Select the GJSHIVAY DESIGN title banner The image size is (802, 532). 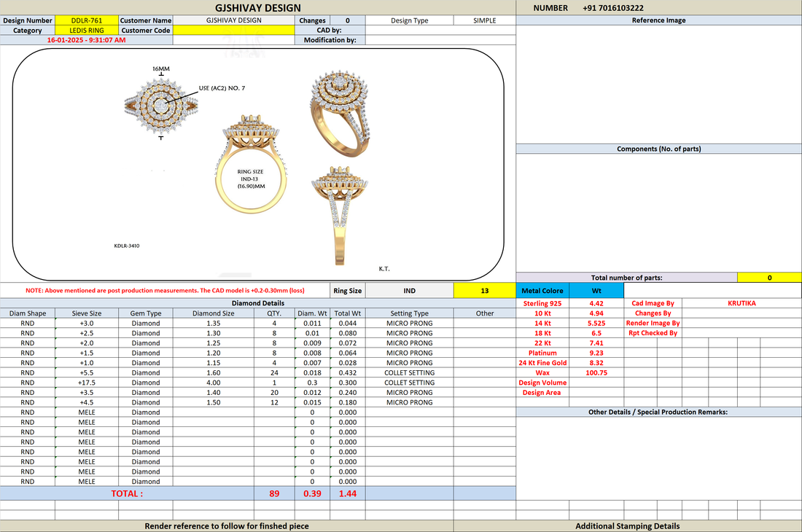tap(258, 8)
